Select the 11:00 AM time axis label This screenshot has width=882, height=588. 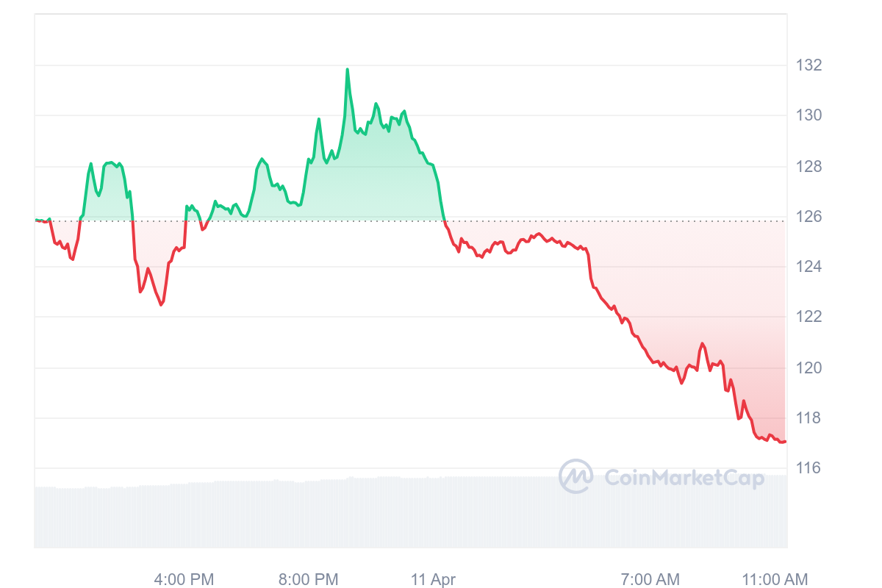[x=775, y=579]
